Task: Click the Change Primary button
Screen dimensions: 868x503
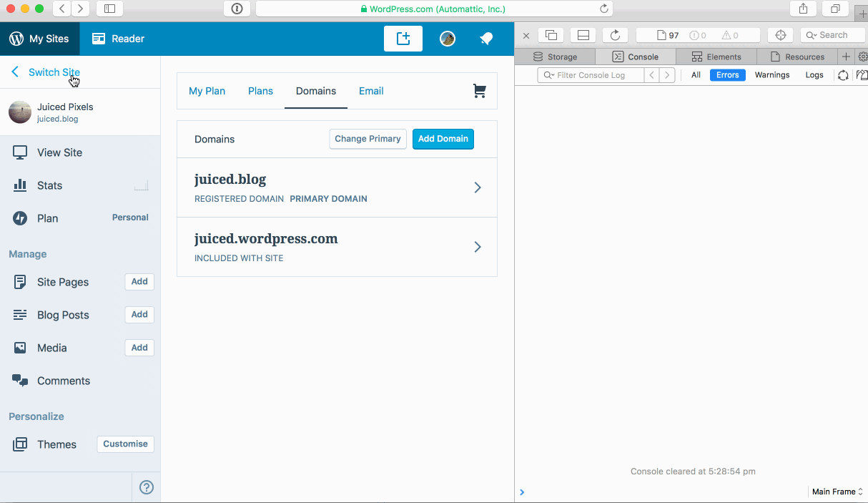Action: pyautogui.click(x=368, y=139)
